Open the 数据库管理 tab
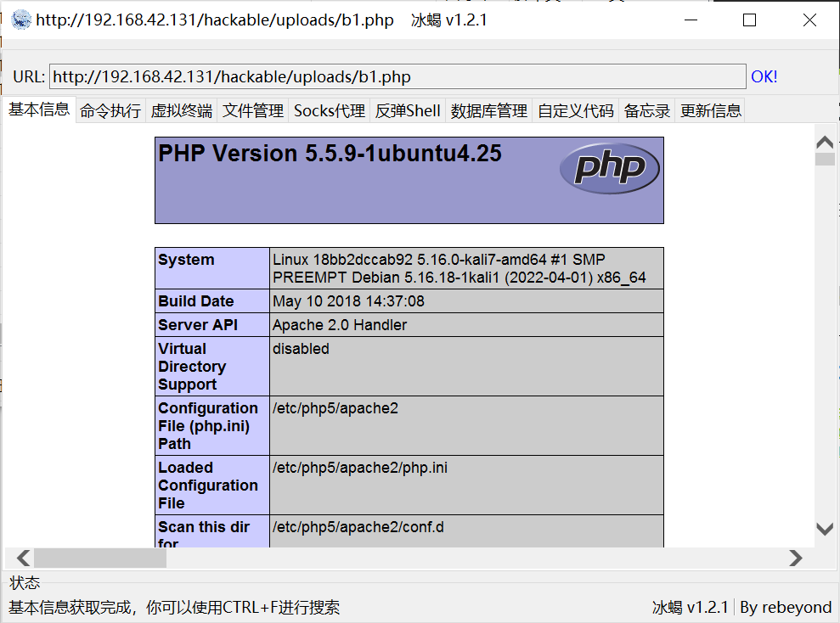Screen dimensions: 840x623 click(488, 110)
